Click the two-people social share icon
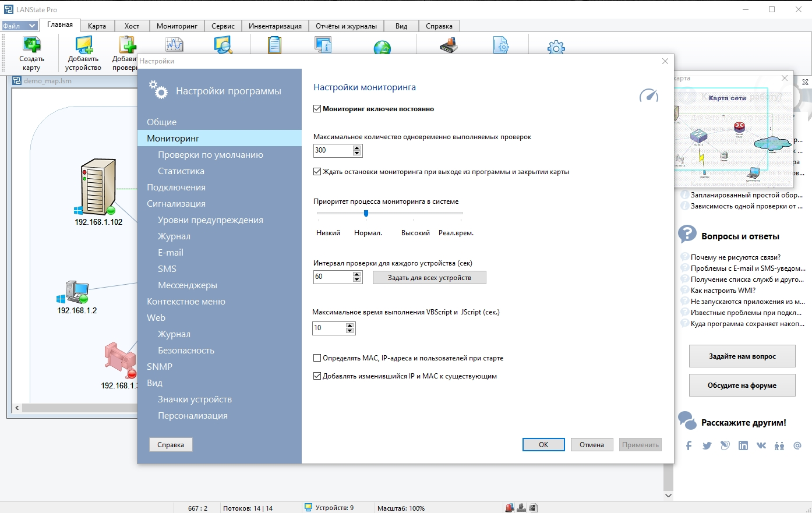812x513 pixels. (779, 445)
